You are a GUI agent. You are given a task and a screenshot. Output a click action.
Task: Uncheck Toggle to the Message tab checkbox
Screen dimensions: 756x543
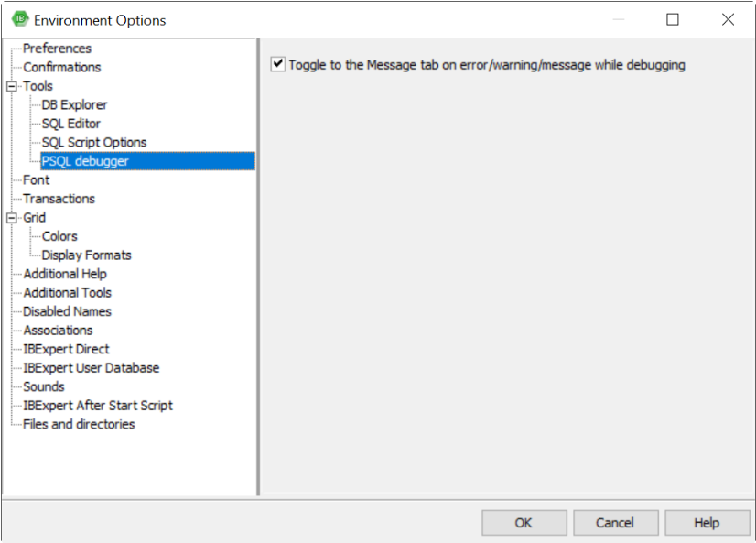click(278, 65)
